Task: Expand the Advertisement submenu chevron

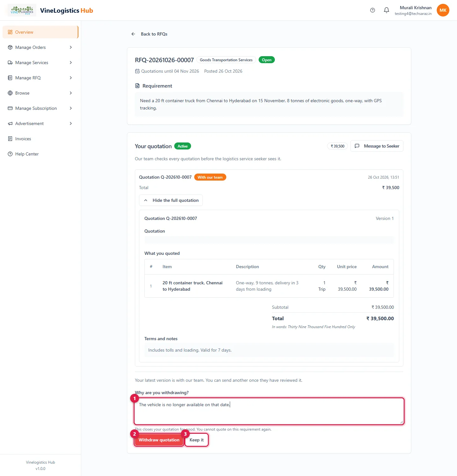Action: coord(71,123)
